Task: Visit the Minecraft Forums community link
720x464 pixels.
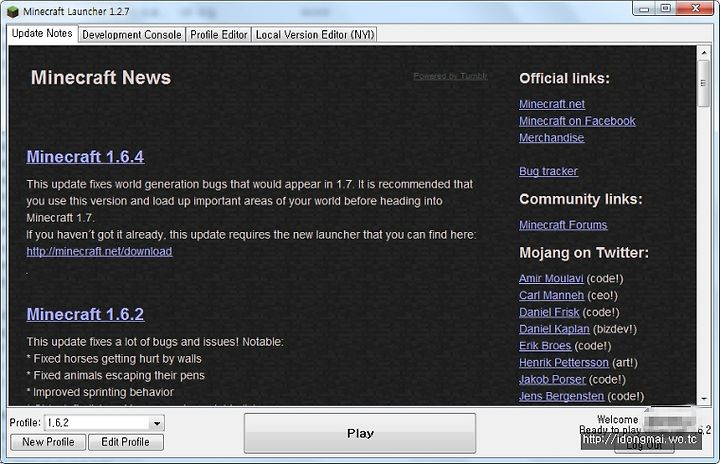Action: point(563,225)
